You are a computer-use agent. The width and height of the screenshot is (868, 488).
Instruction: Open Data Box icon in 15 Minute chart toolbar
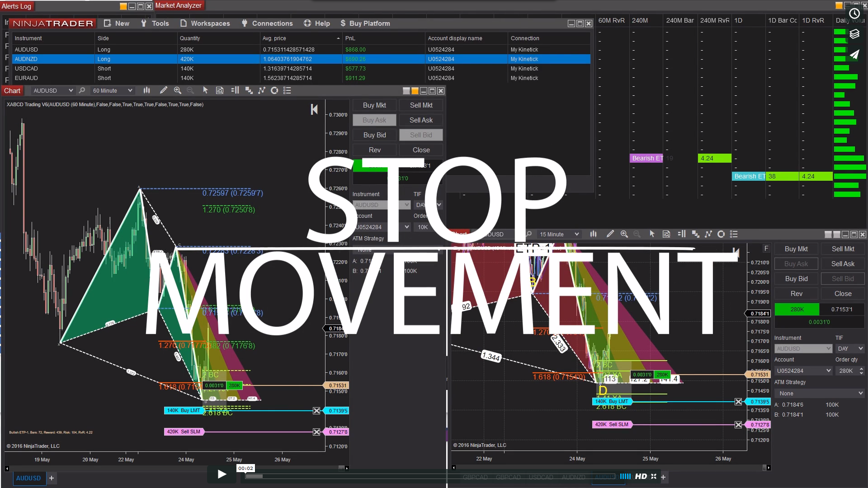(x=666, y=234)
